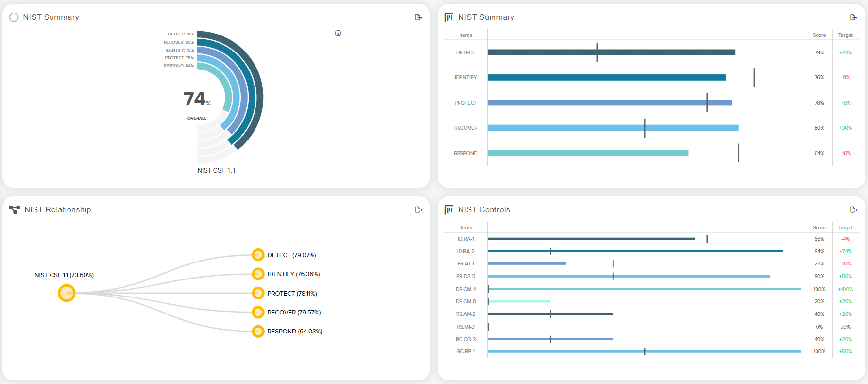Select the RESPOND (64.03%) node circle
This screenshot has width=868, height=384.
258,332
